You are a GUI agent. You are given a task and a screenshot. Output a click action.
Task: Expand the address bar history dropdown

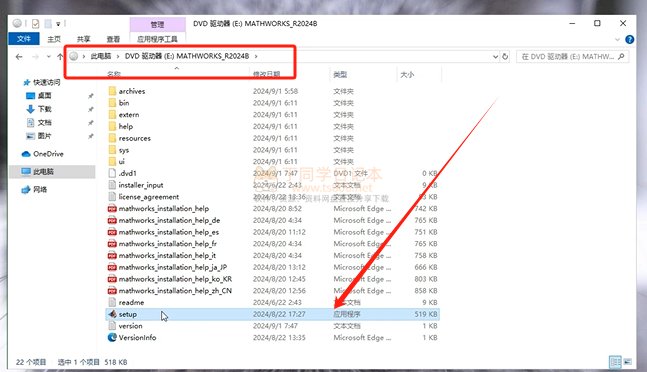(496, 57)
